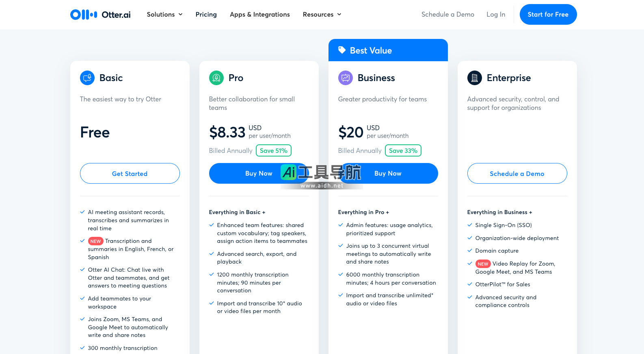Click the NEW badge beside Transcription
Viewport: 644px width, 354px height.
click(95, 241)
